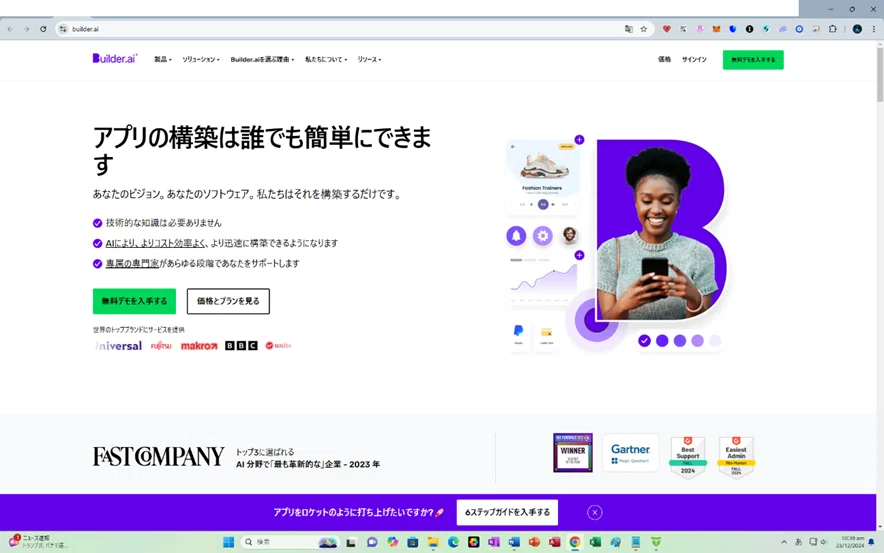
Task: Bookmark this page with the star icon
Action: click(643, 29)
